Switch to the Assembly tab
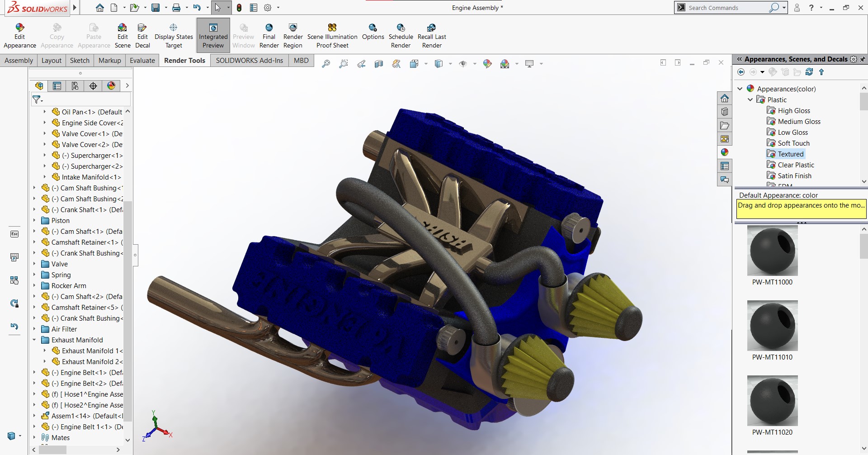Viewport: 868px width, 455px height. pos(19,60)
